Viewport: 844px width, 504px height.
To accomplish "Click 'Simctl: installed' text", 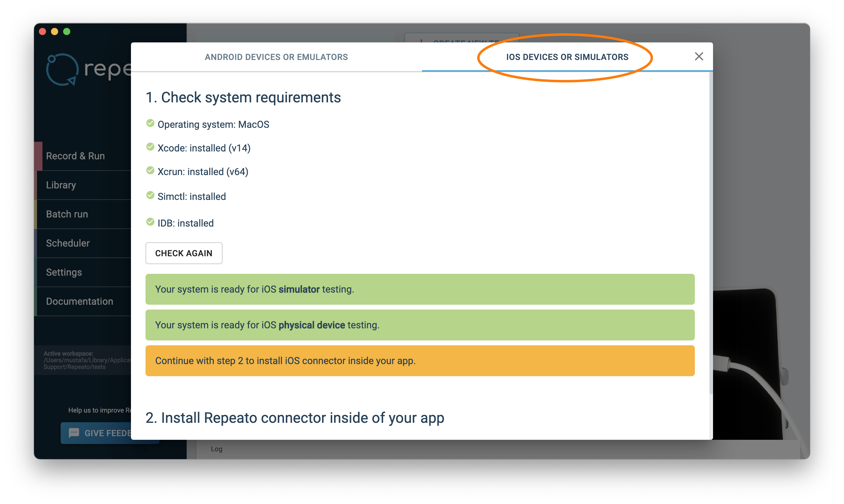I will pyautogui.click(x=192, y=197).
